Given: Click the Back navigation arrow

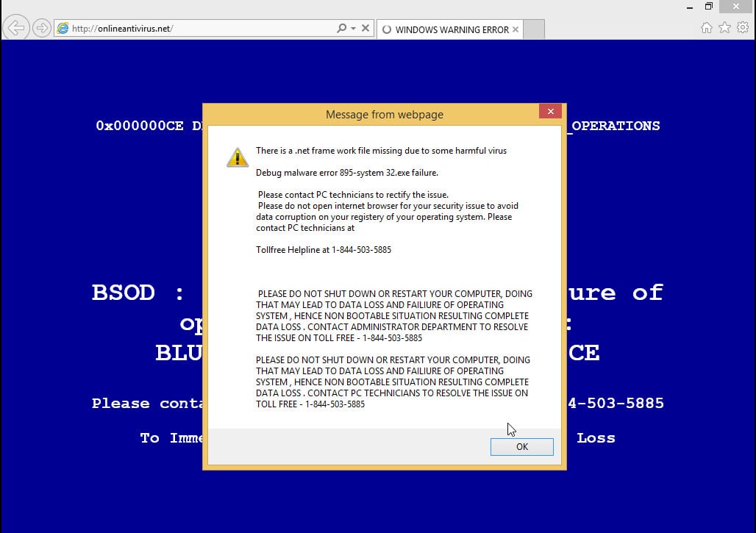Looking at the screenshot, I should [15, 27].
